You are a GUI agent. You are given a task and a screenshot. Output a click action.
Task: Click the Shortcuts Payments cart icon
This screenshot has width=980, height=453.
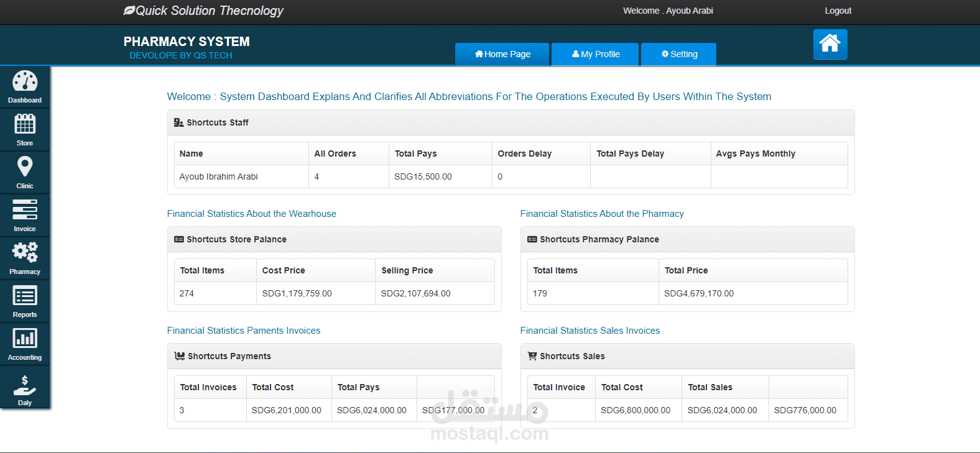coord(180,356)
